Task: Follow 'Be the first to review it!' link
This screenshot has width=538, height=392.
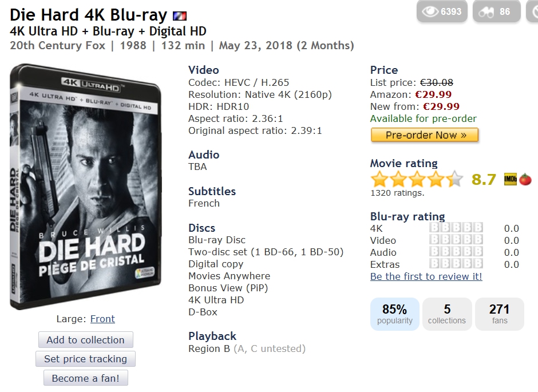Action: pos(426,276)
